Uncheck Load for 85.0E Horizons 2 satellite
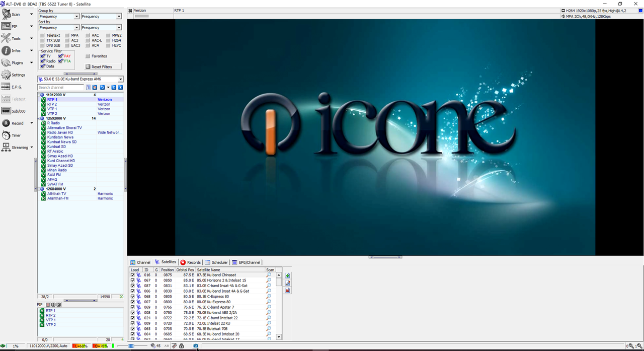This screenshot has width=644, height=351. 133,280
